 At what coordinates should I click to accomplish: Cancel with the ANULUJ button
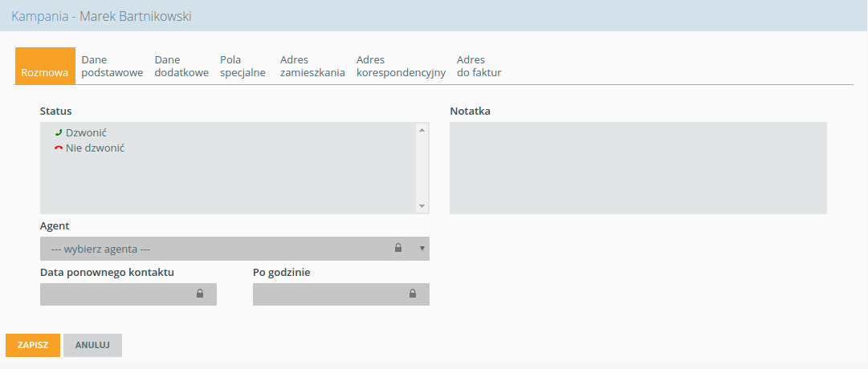tap(92, 345)
